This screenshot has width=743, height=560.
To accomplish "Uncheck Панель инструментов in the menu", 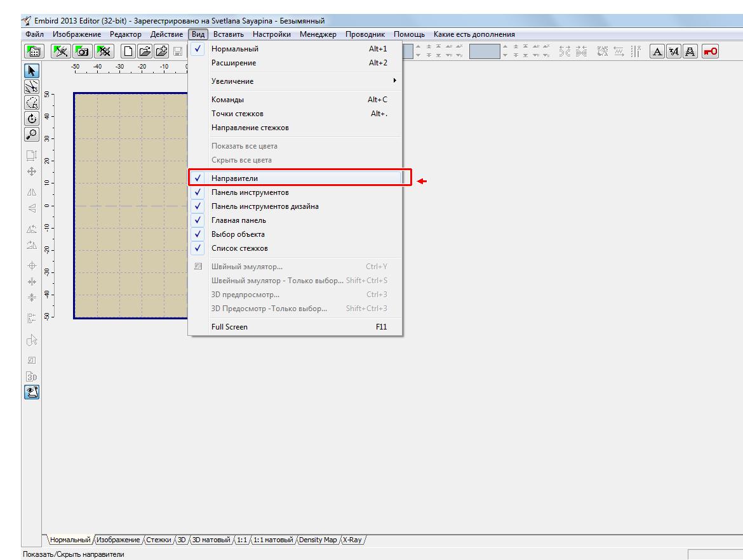I will [250, 192].
